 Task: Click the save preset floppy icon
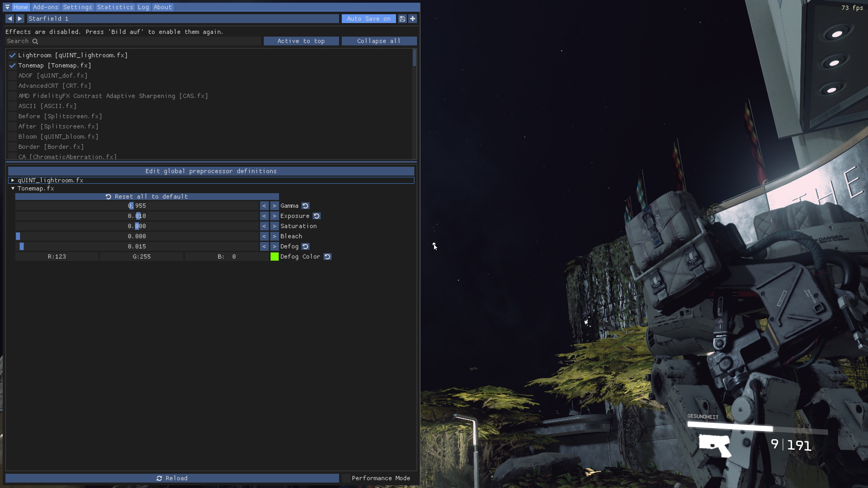coord(402,19)
